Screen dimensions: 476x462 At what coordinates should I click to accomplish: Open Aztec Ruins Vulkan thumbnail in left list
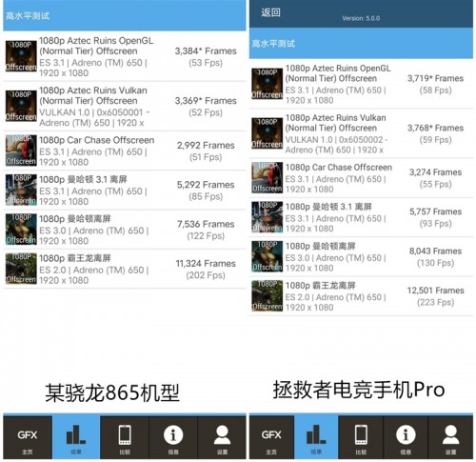[x=21, y=106]
